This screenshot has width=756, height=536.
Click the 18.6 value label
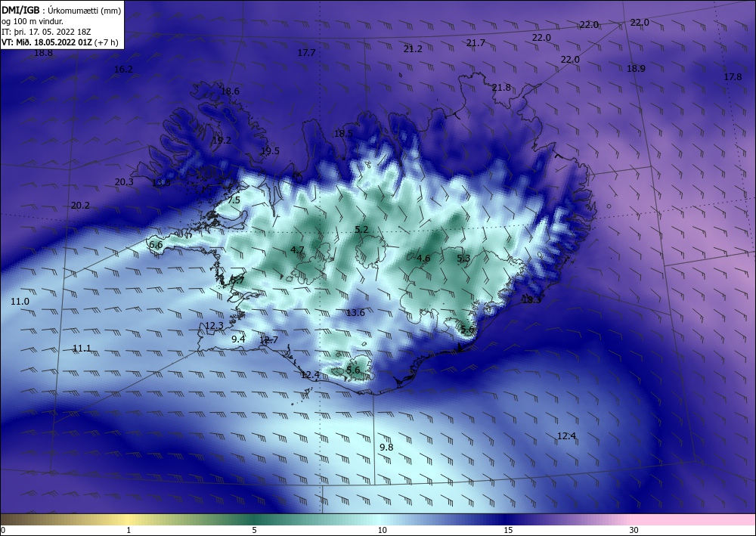click(230, 91)
